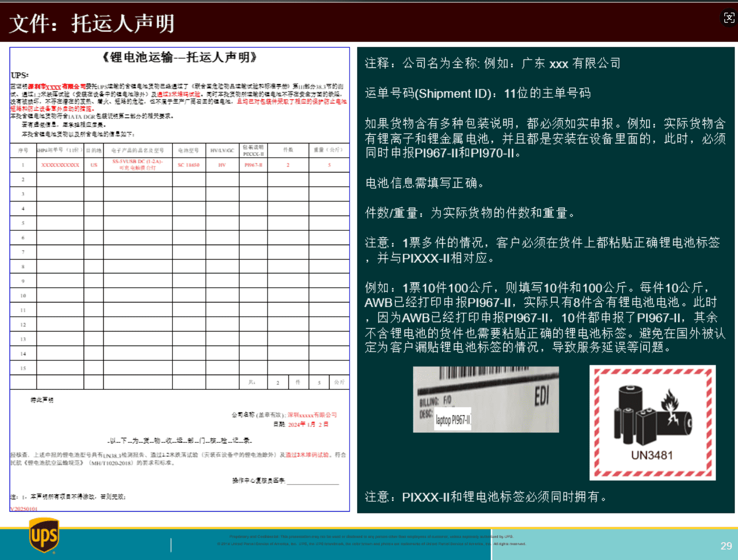The image size is (738, 560).
Task: Click the red PI967-II cell in table row 1
Action: [x=253, y=165]
